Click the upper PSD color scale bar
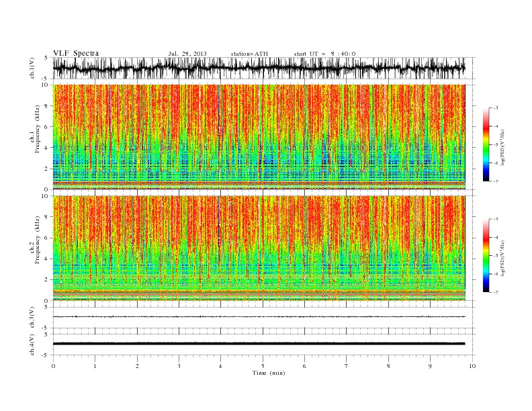532x411 pixels. point(486,145)
